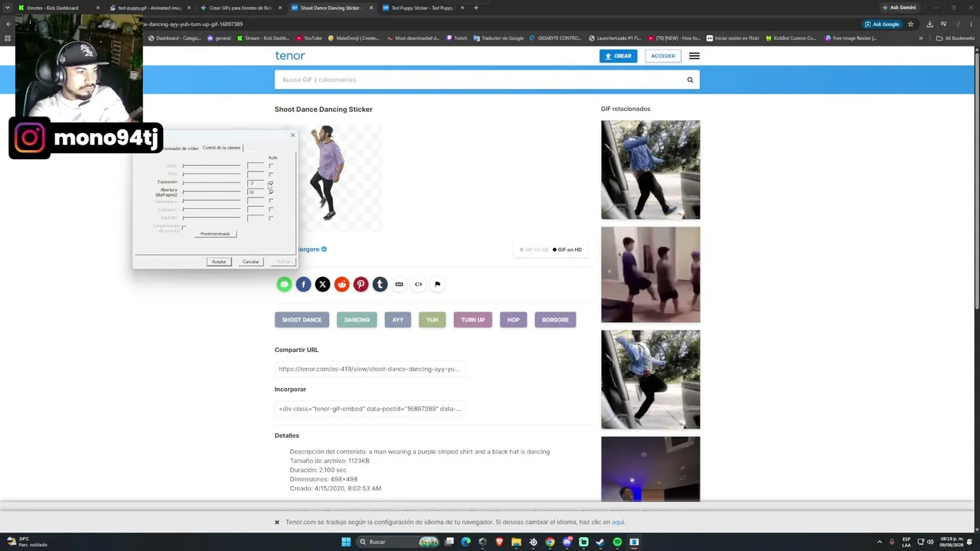Share the sticker on Tumblr
The height and width of the screenshot is (551, 980).
[x=380, y=285]
